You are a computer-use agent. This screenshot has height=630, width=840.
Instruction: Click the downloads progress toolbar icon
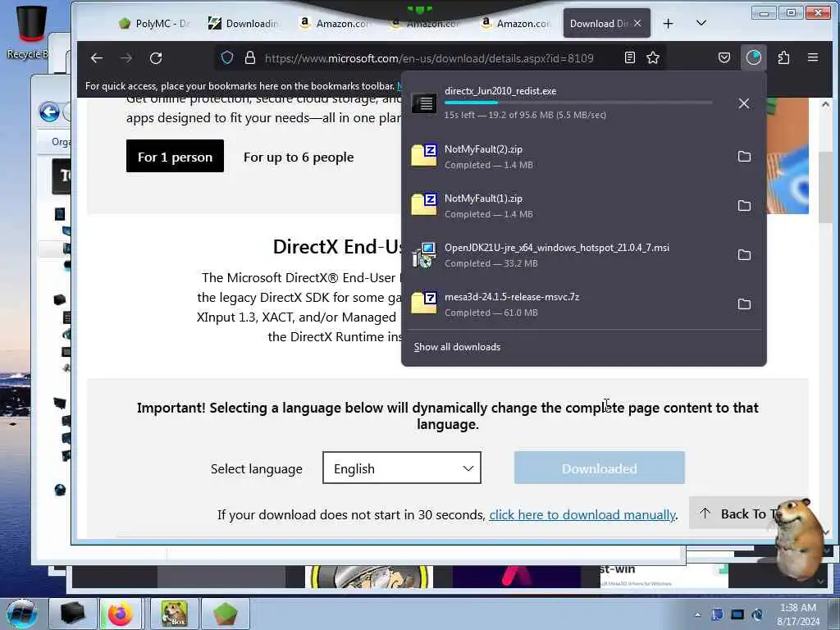tap(754, 57)
